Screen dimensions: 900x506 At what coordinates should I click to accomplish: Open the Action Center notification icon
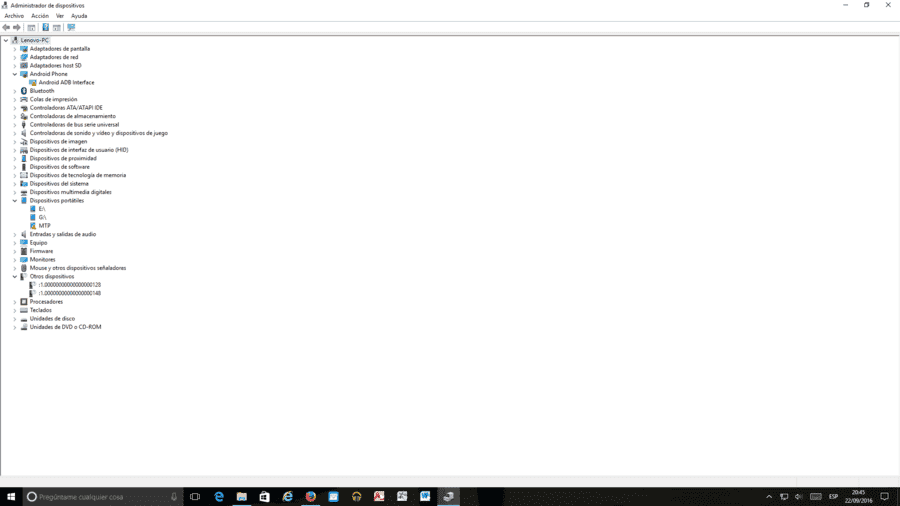click(885, 497)
